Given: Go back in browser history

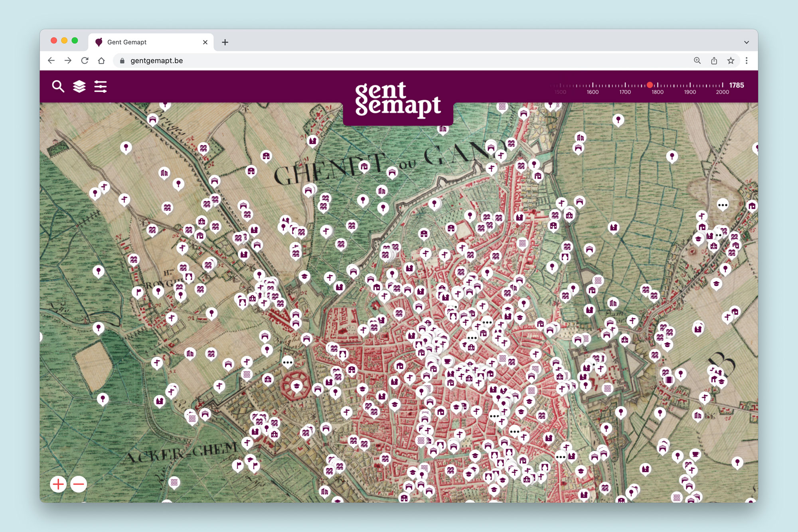Looking at the screenshot, I should 51,61.
